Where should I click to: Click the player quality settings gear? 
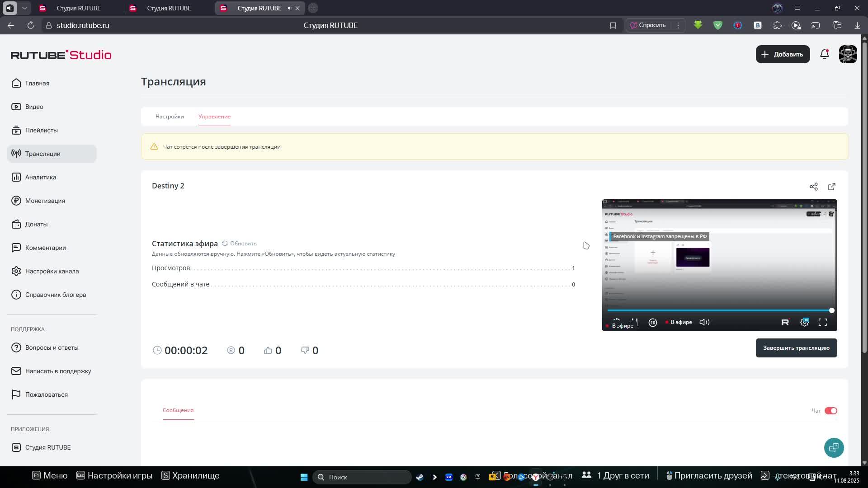tap(805, 322)
